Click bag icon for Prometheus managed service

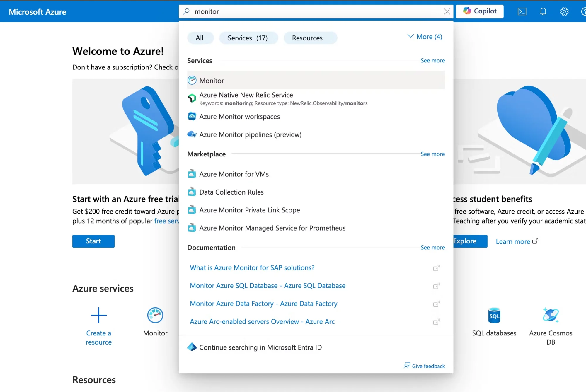coord(192,227)
